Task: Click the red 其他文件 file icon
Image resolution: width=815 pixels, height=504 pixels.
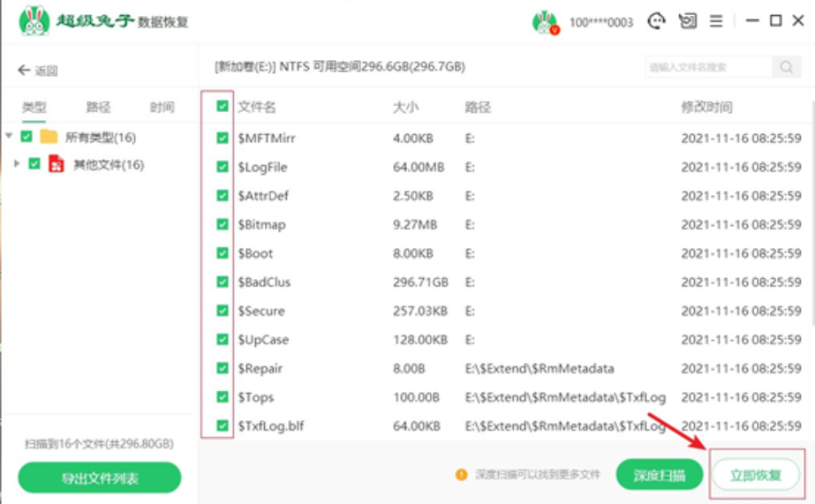Action: 56,164
